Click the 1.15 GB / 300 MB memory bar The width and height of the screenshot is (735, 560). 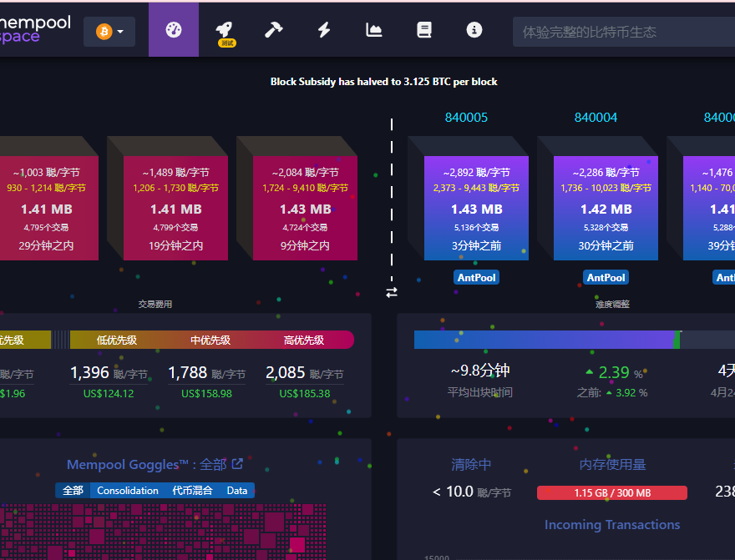pos(612,492)
